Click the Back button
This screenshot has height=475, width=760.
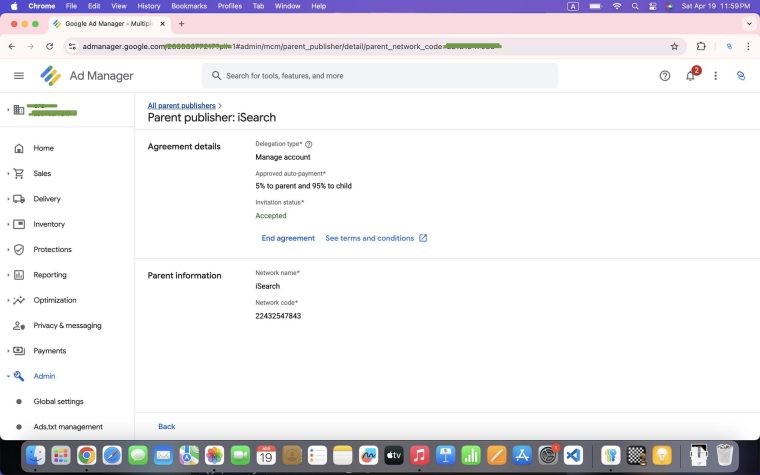pos(166,427)
